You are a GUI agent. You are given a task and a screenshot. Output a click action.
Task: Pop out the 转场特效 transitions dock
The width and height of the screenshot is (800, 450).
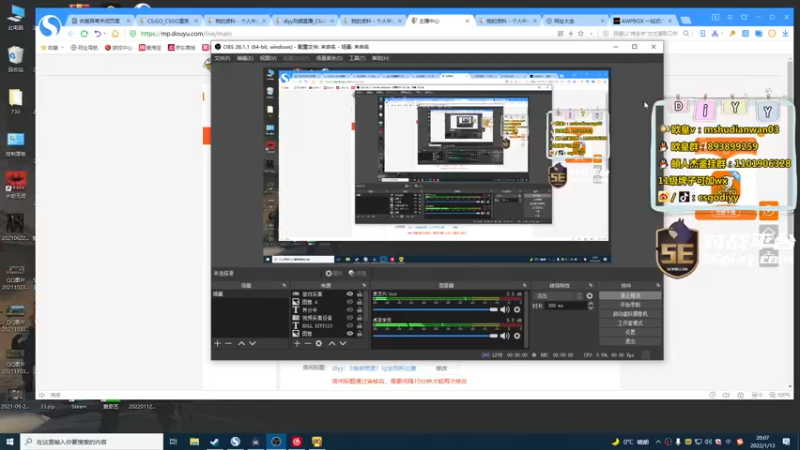[x=591, y=285]
